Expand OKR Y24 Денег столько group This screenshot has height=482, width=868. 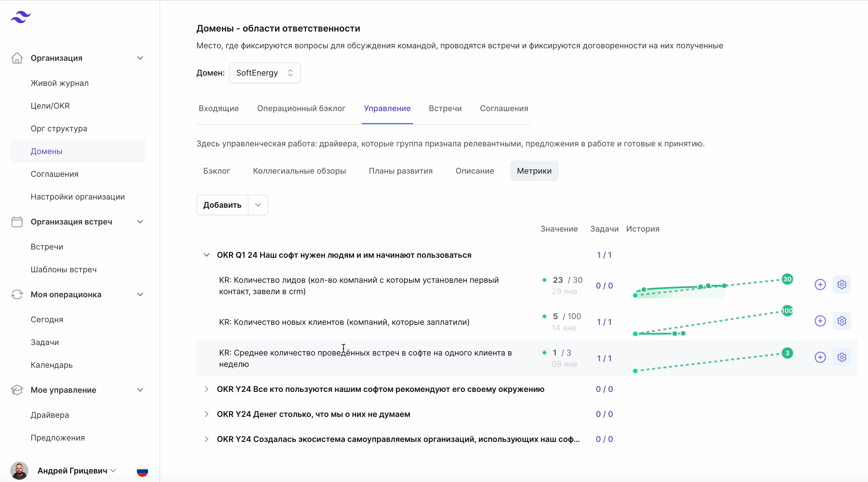click(x=207, y=414)
